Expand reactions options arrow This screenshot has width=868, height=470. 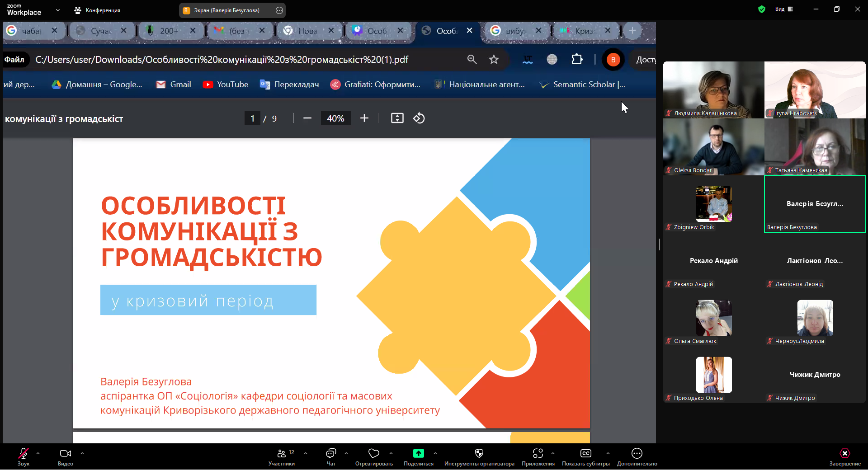(x=391, y=453)
